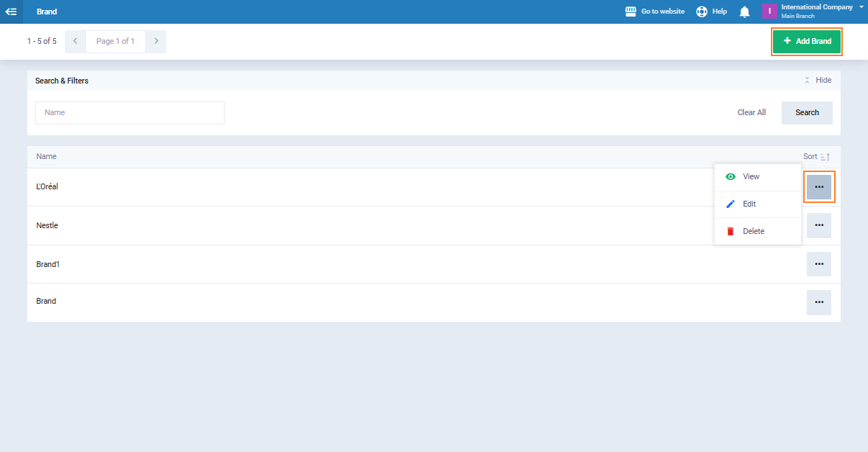Choose View from the actions menu
Viewport: 868px width, 452px height.
[751, 177]
